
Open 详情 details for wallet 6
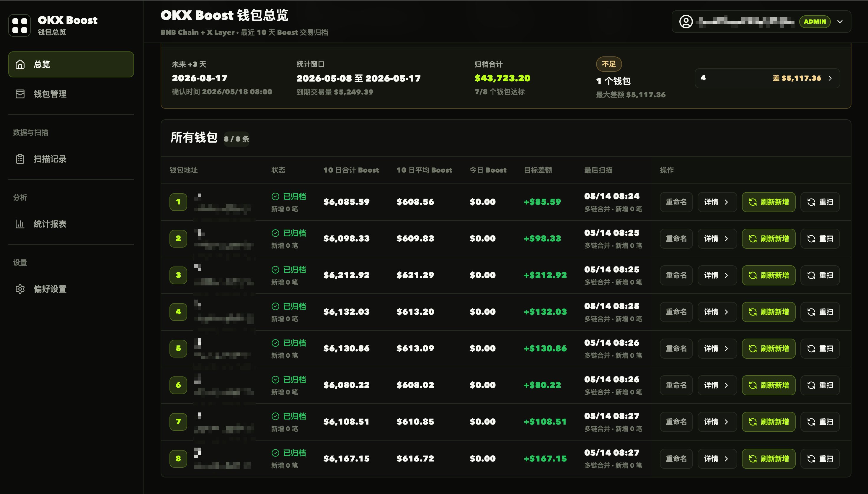pyautogui.click(x=717, y=385)
